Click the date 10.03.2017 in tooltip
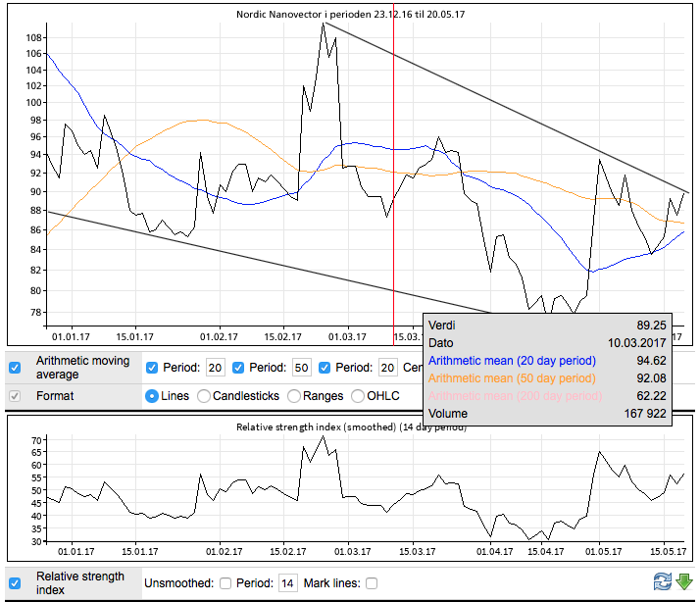Viewport: 700px width, 602px height. (637, 343)
